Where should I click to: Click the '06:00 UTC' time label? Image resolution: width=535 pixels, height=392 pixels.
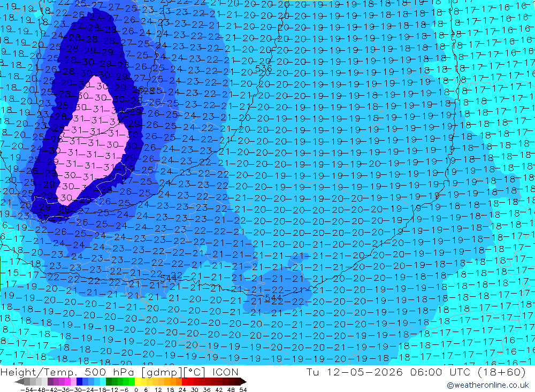[440, 372]
